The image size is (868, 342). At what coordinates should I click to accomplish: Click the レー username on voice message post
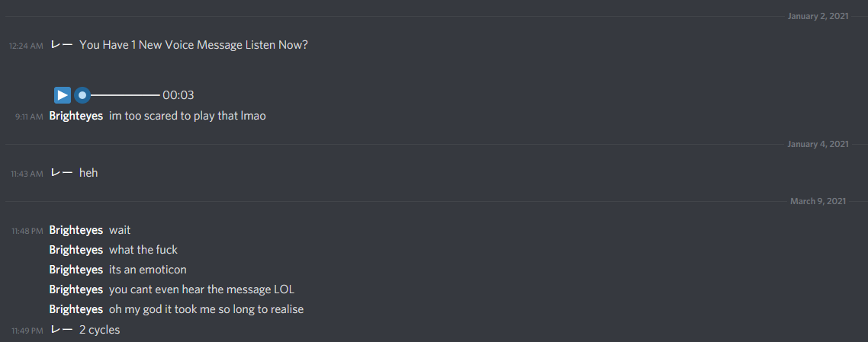click(x=62, y=45)
